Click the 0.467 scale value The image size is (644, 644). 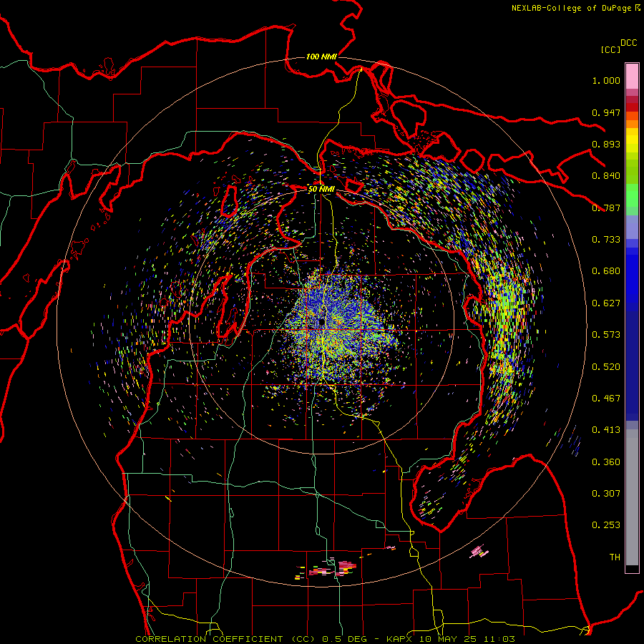click(x=606, y=399)
